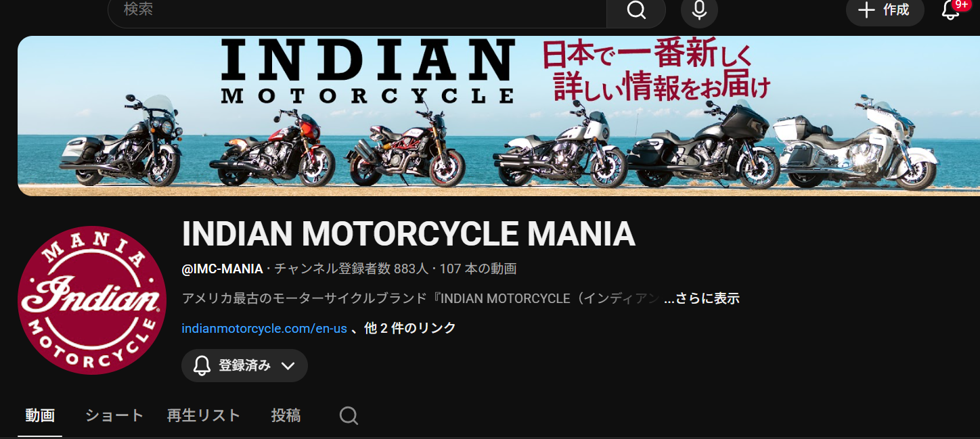Show more links via 他 2 件のリンク
Image resolution: width=980 pixels, height=439 pixels.
[410, 328]
